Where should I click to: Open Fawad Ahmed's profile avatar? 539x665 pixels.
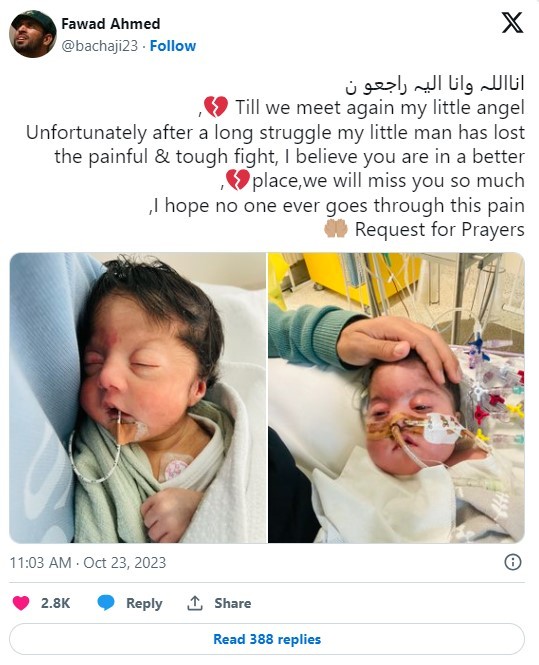pos(33,34)
